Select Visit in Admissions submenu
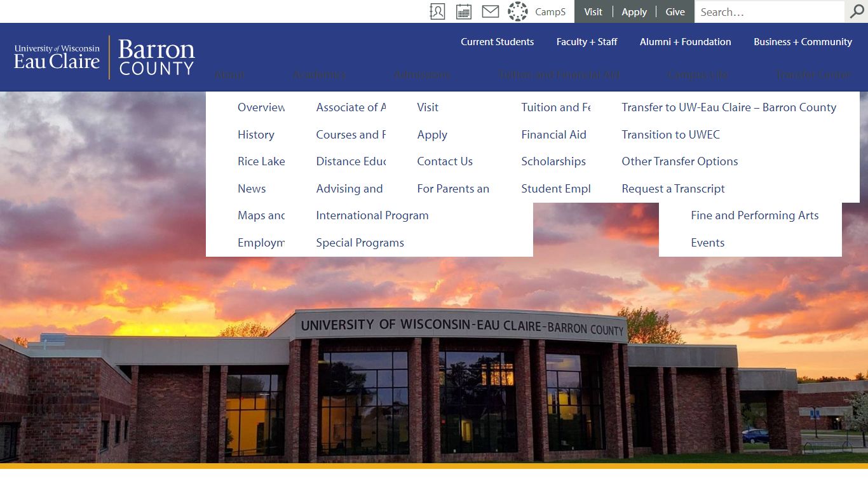 [428, 107]
